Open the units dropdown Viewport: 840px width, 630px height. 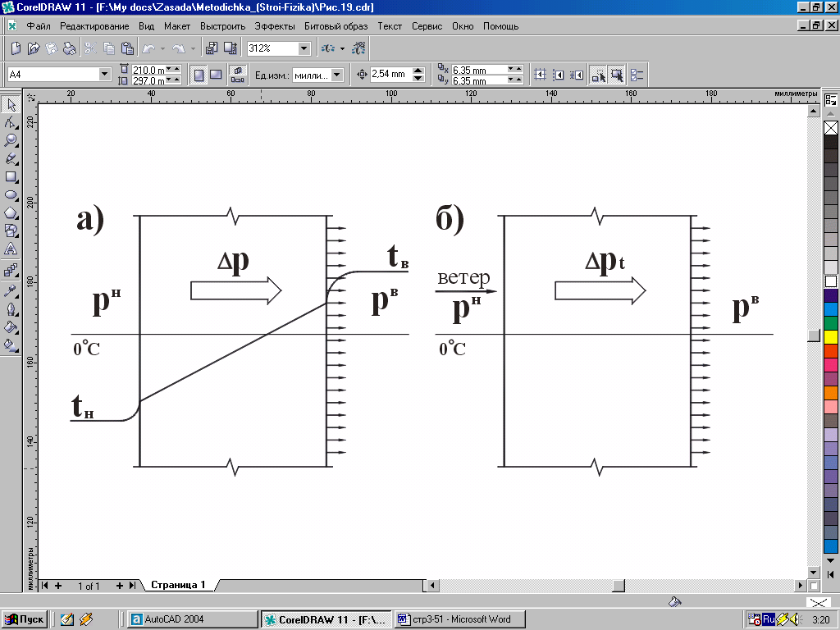pyautogui.click(x=337, y=75)
